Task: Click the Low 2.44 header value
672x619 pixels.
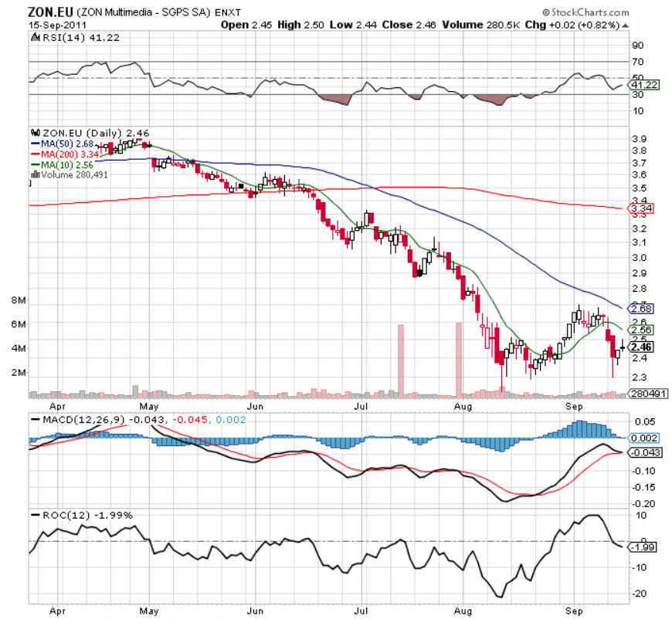Action: pyautogui.click(x=353, y=25)
